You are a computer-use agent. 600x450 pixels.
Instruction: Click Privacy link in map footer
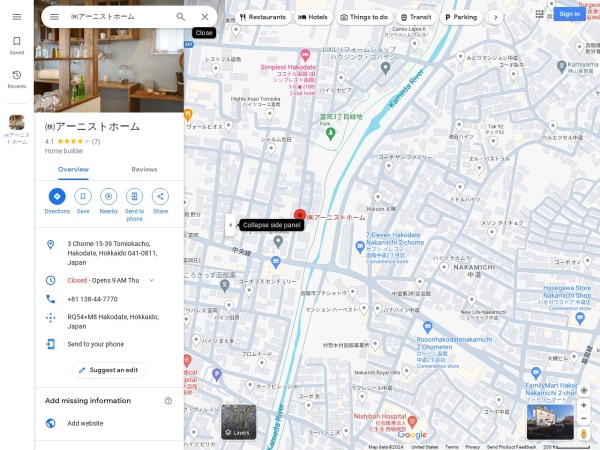(x=473, y=447)
